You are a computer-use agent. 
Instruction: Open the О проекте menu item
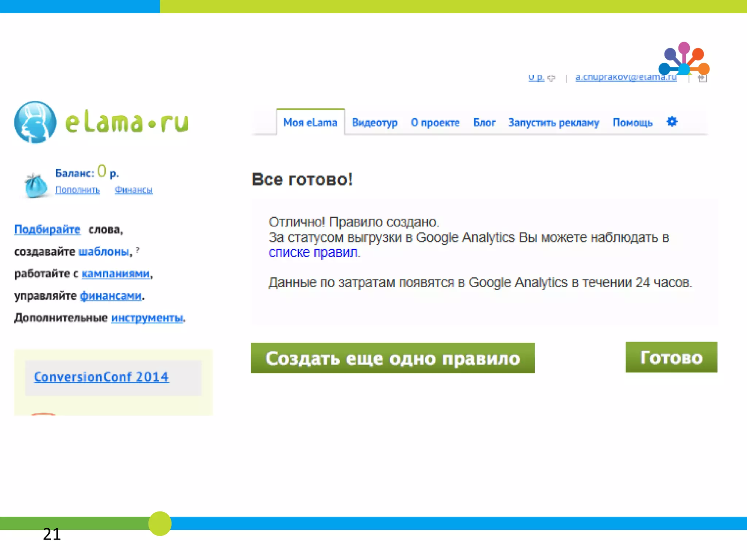435,122
